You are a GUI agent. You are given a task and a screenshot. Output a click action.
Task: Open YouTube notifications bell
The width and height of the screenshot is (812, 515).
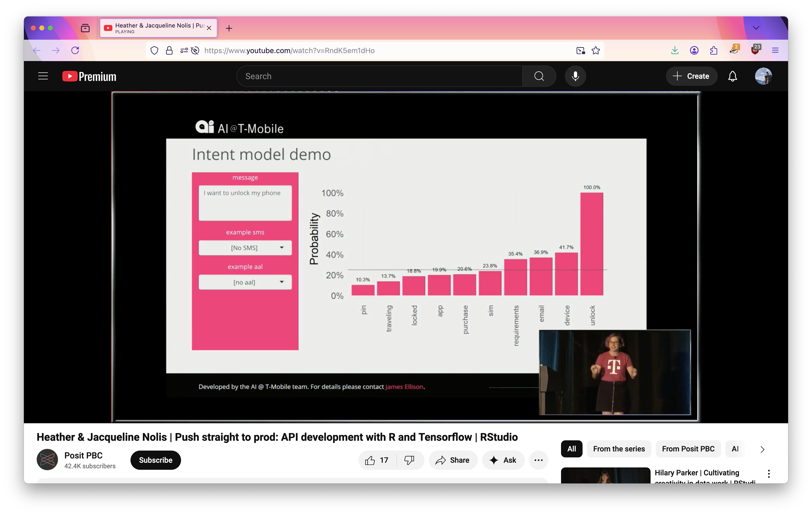(x=732, y=76)
